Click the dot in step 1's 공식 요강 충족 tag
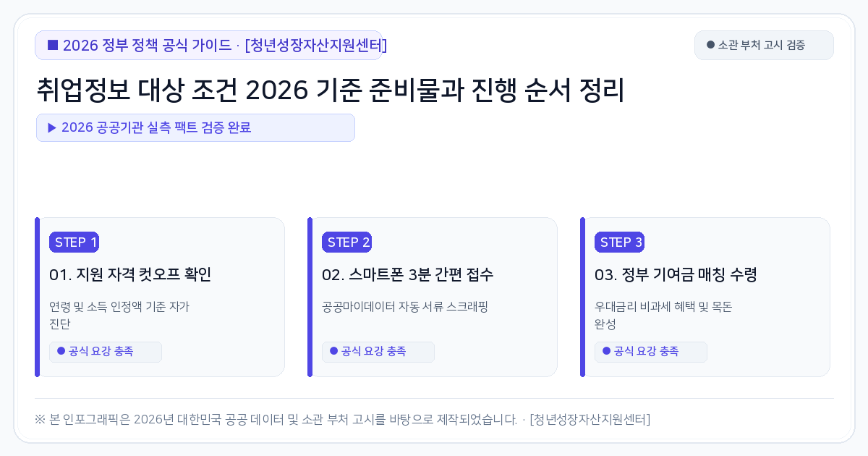868x456 pixels. [x=61, y=351]
